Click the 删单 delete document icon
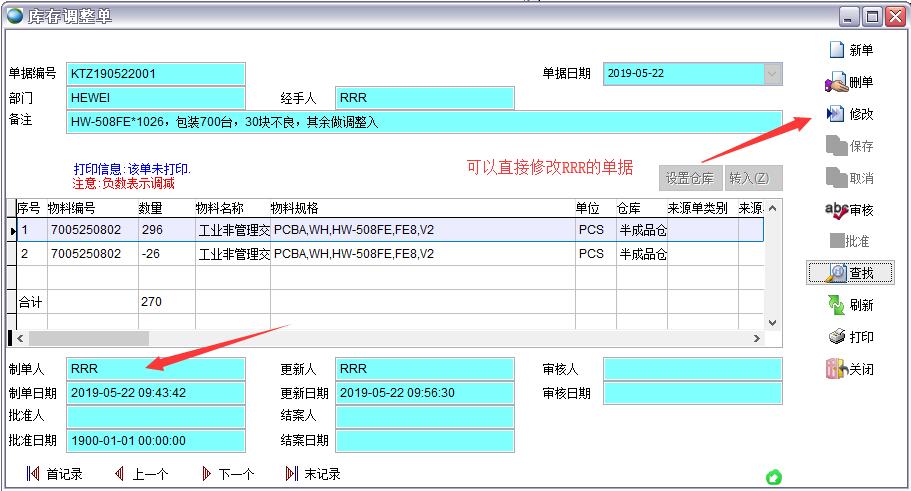This screenshot has width=911, height=491. 836,82
